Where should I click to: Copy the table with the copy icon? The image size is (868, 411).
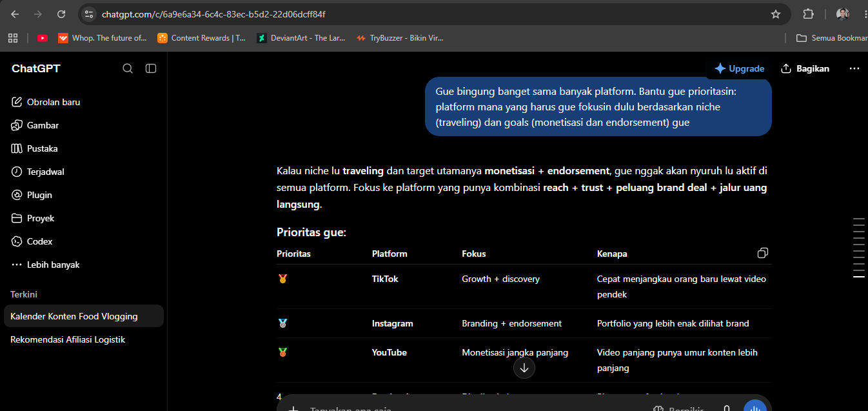763,253
